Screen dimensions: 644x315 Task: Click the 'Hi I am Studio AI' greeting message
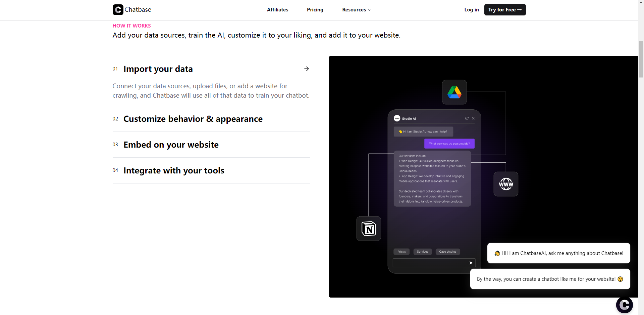click(x=423, y=132)
